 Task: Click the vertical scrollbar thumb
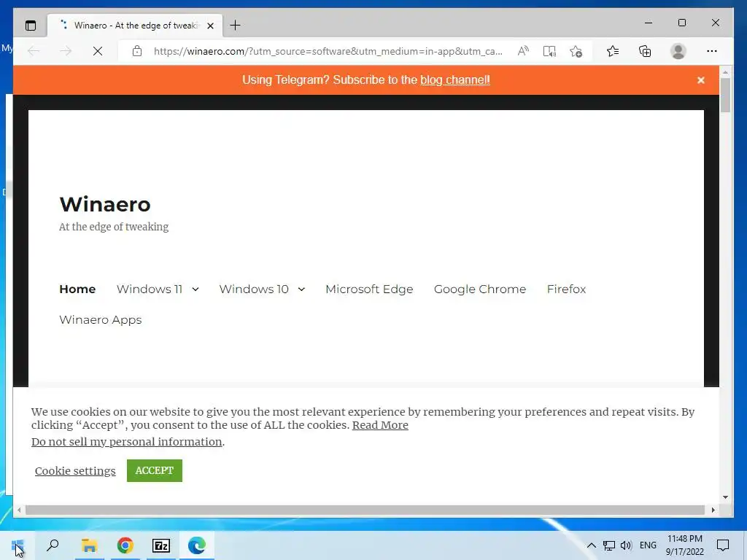[x=725, y=96]
